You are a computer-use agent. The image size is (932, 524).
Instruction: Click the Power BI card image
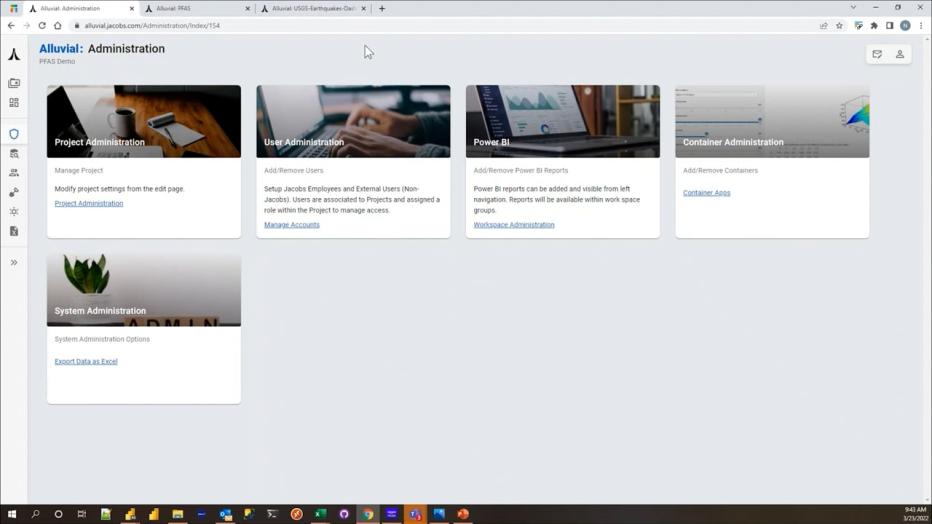pyautogui.click(x=562, y=121)
